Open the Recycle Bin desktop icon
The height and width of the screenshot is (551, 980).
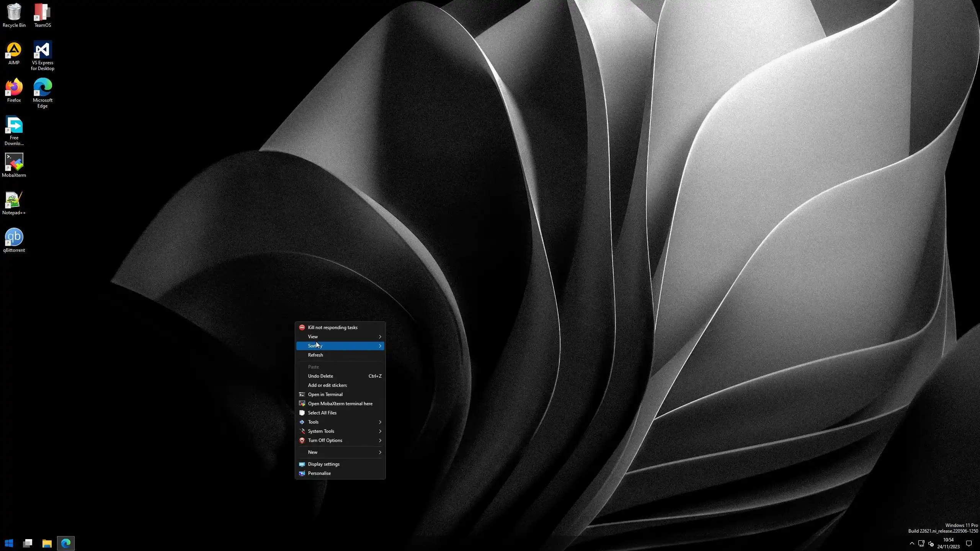coord(14,12)
